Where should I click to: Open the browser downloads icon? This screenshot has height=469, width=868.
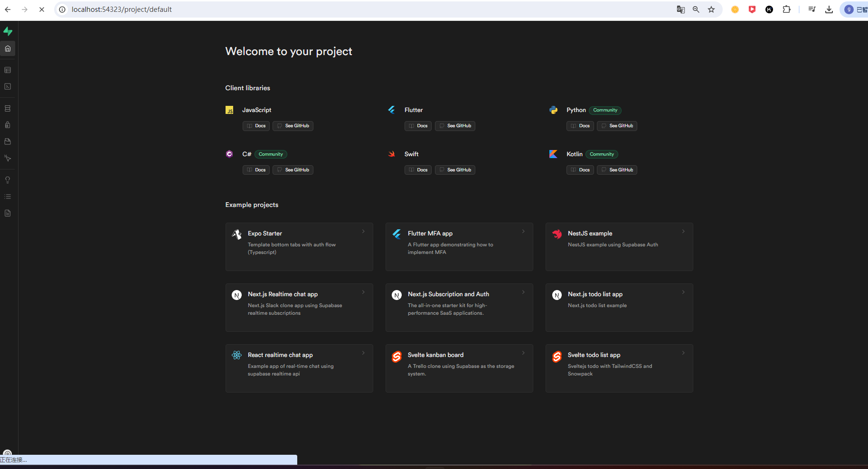[829, 9]
